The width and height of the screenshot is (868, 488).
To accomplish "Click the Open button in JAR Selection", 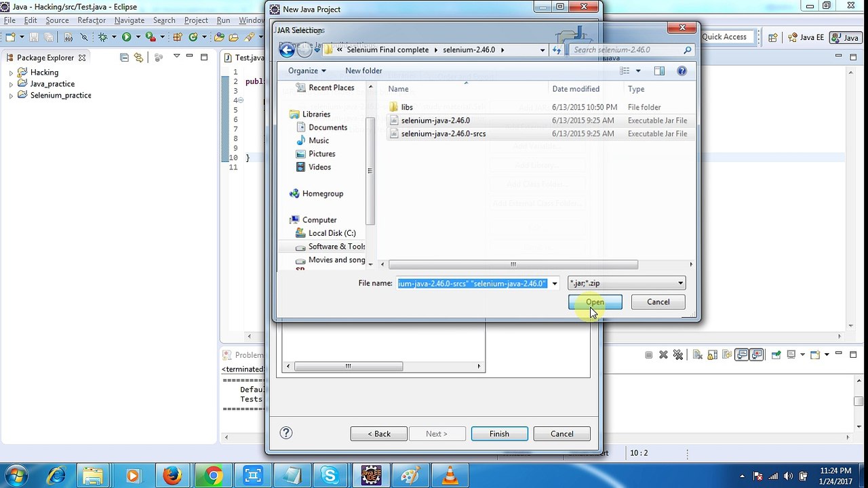I will pyautogui.click(x=595, y=302).
